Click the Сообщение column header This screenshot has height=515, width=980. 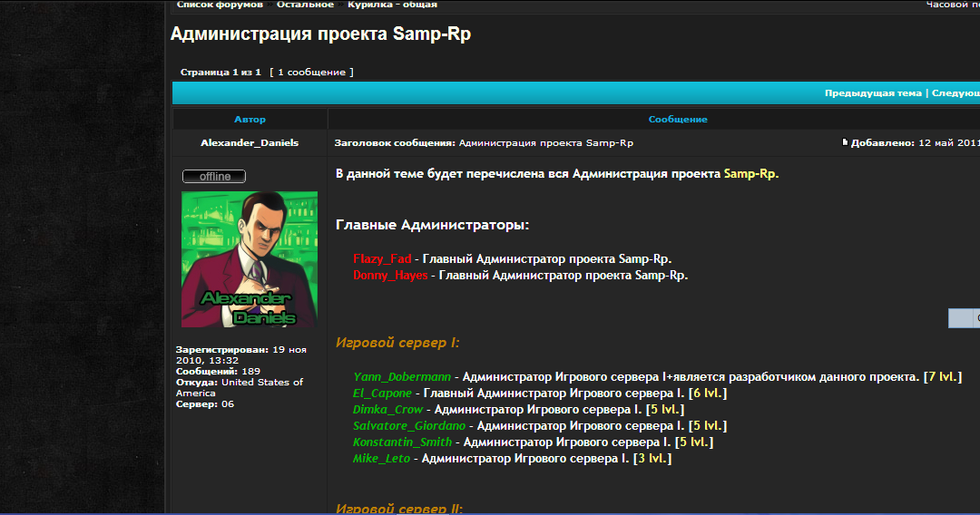[678, 120]
